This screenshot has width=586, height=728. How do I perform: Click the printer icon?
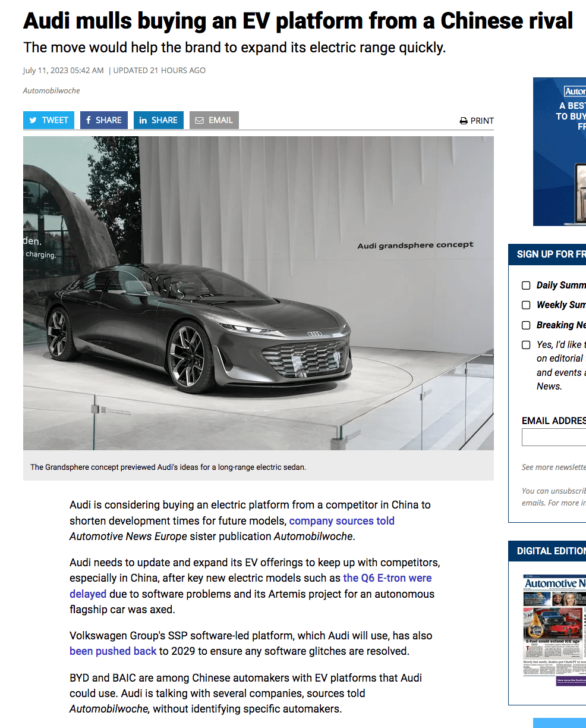464,121
